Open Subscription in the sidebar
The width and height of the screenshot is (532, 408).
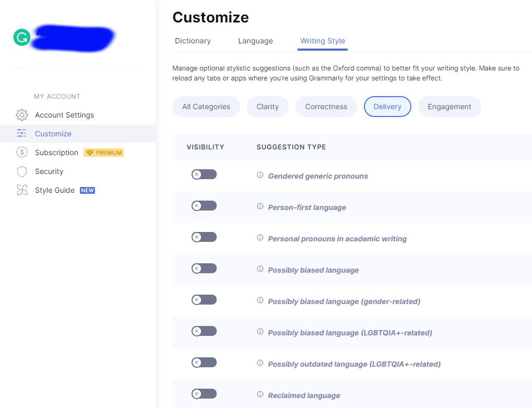pos(56,153)
